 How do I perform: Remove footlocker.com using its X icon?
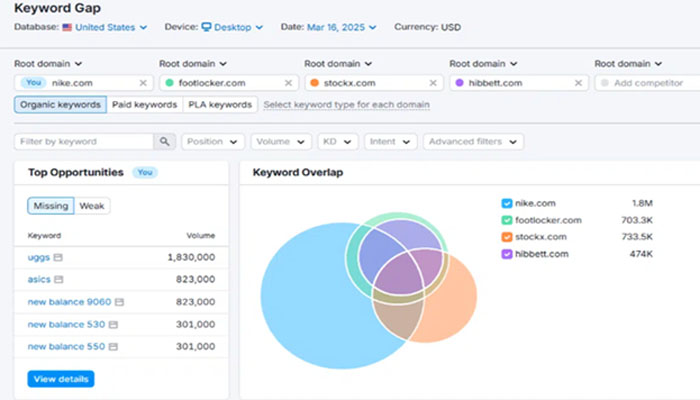click(287, 83)
